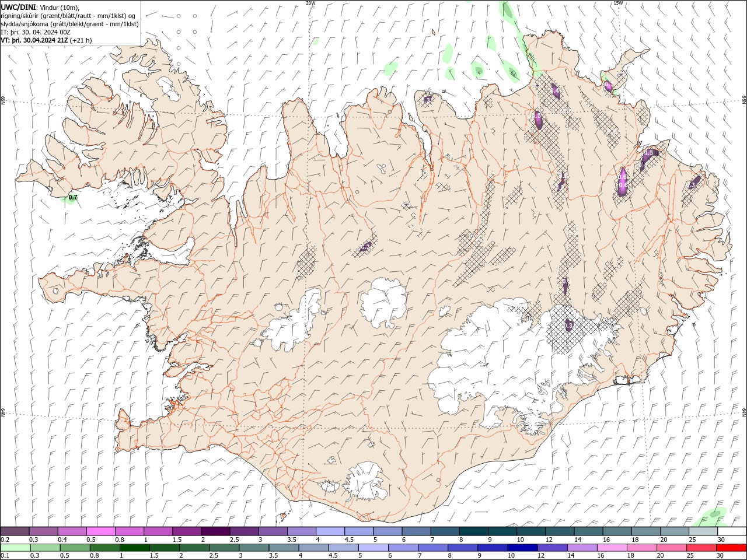This screenshot has height=560, width=747.
Task: Pick the lower legend blue swatch starting at 7
Action: click(x=433, y=547)
